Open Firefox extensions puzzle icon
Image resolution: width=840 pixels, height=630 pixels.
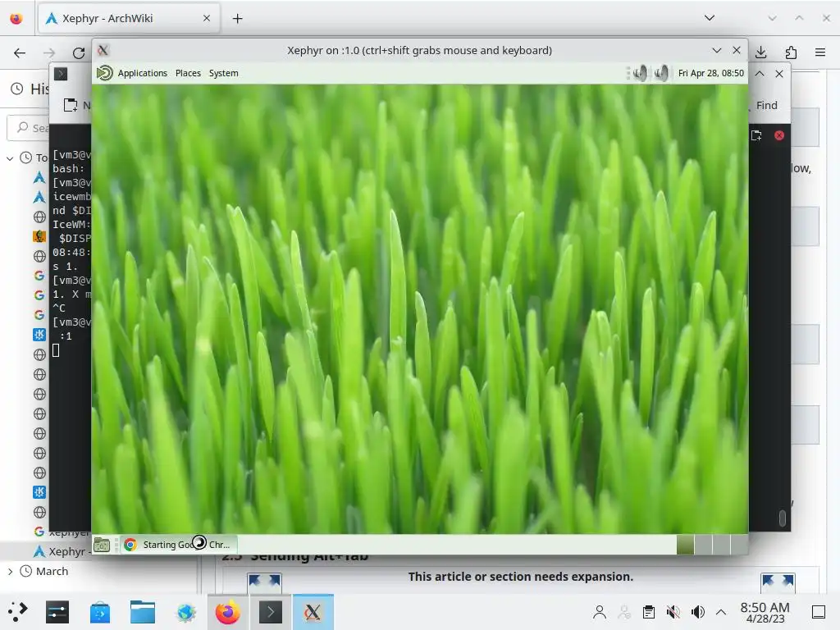[x=791, y=52]
